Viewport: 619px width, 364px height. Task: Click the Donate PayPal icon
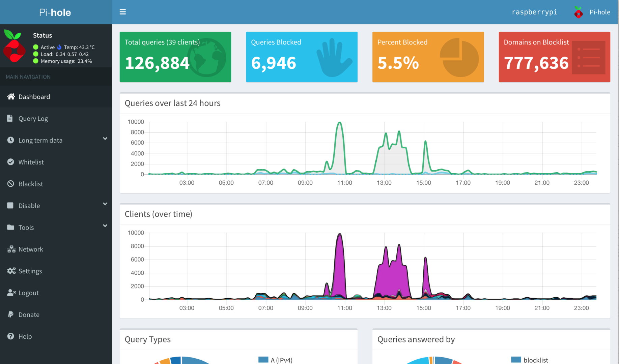coord(11,314)
